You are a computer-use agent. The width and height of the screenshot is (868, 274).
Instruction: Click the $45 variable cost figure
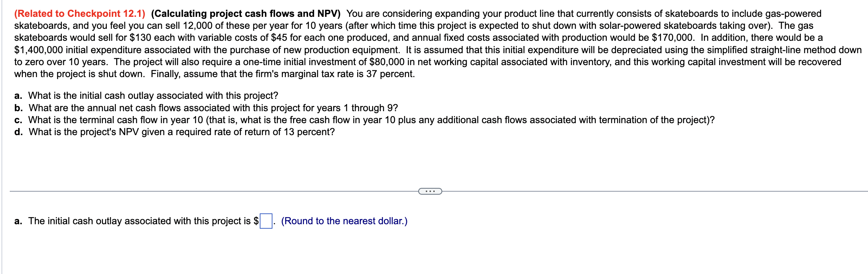(279, 37)
